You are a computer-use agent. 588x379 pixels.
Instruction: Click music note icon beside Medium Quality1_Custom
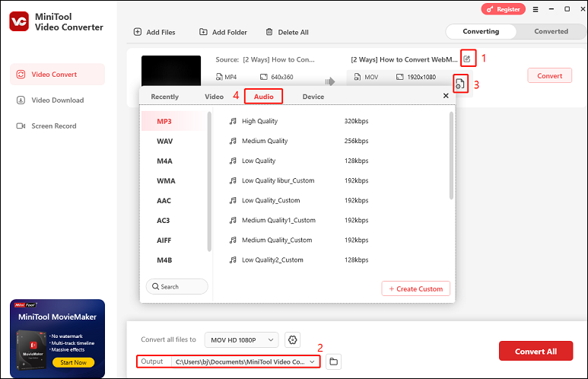233,221
